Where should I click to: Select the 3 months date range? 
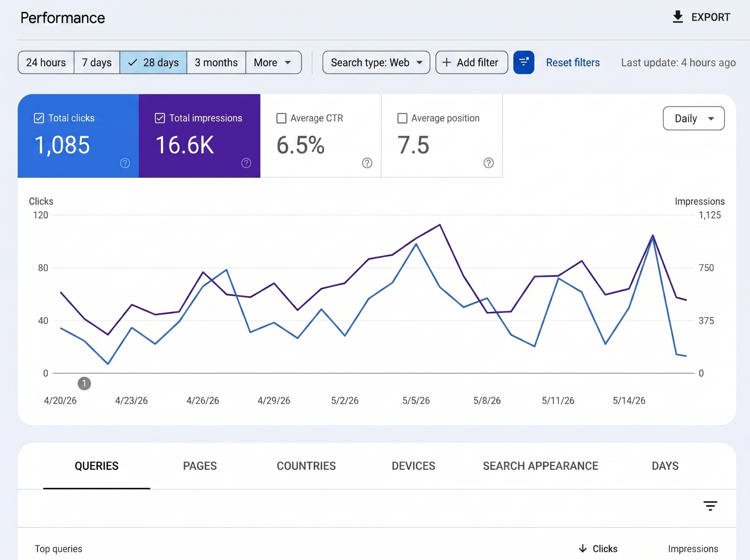point(216,62)
